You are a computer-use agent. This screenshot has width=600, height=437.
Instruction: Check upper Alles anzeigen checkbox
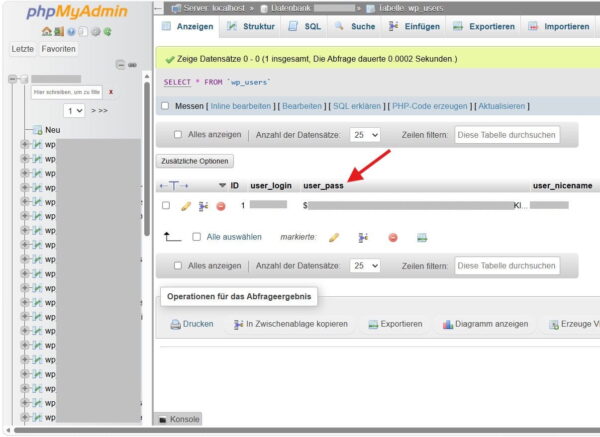(178, 134)
